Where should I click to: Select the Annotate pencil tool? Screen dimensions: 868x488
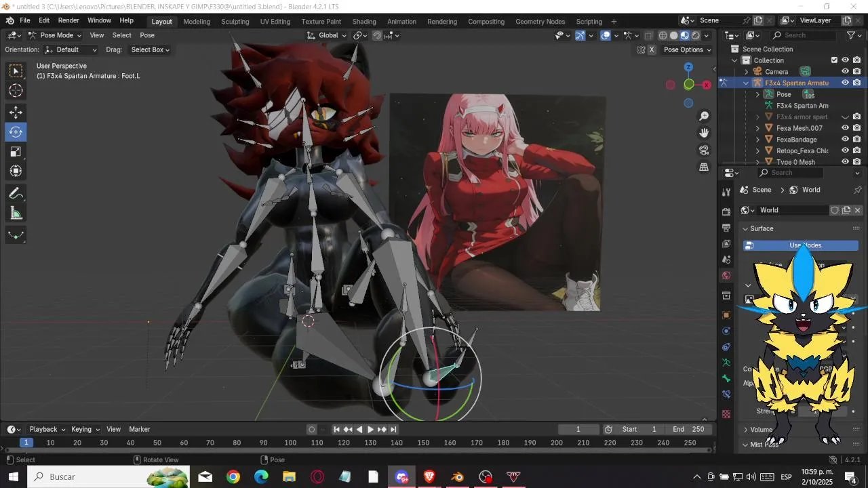pos(16,194)
